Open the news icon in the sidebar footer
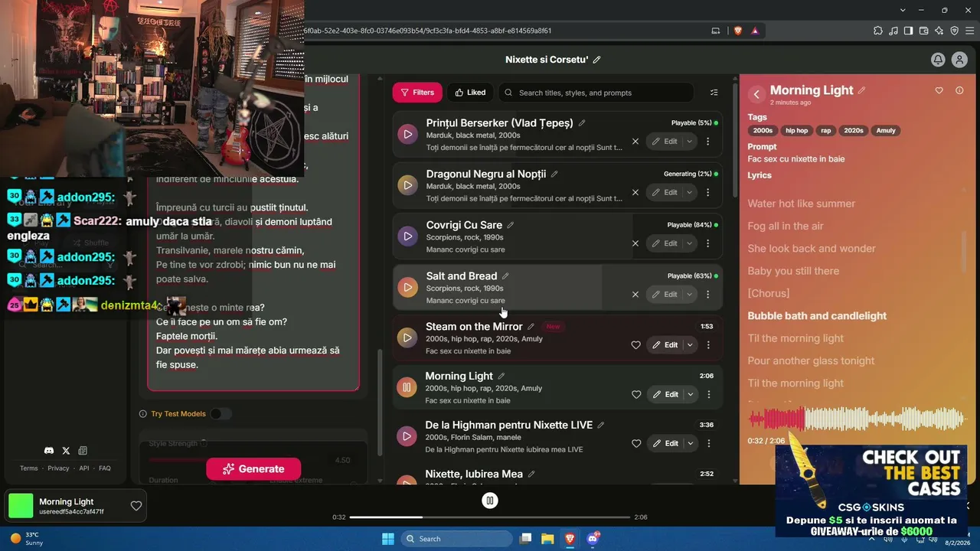 point(83,451)
